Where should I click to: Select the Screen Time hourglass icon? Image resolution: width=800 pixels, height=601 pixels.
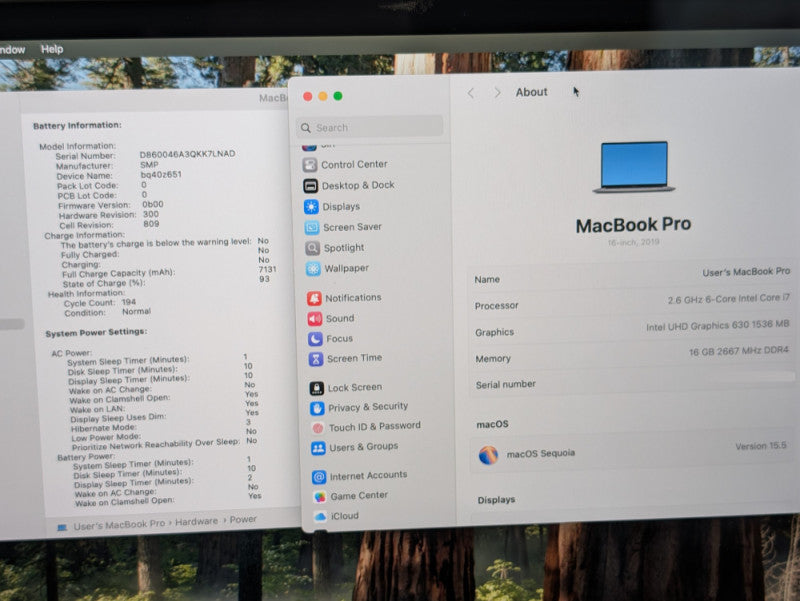(316, 359)
